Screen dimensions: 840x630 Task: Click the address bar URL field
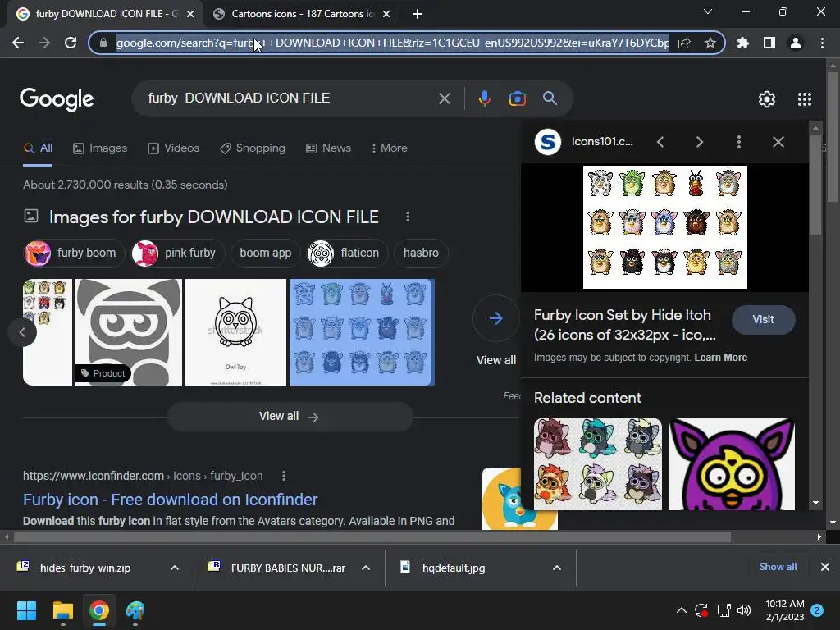pos(392,43)
